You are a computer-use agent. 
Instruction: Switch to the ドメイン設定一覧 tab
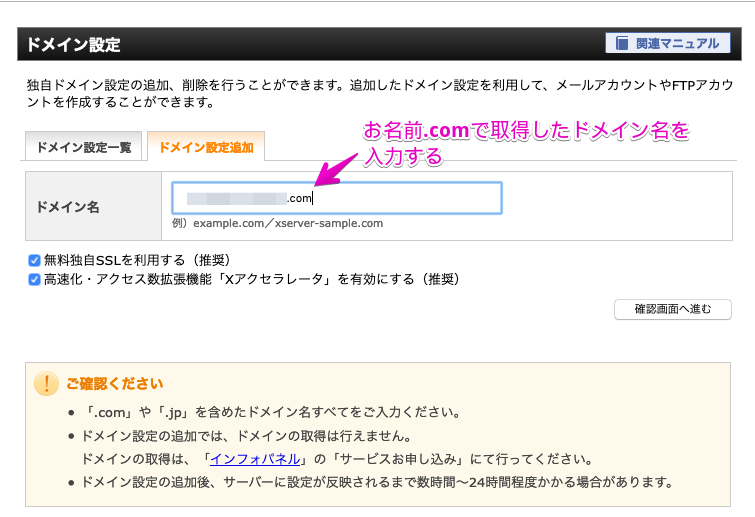pos(83,146)
